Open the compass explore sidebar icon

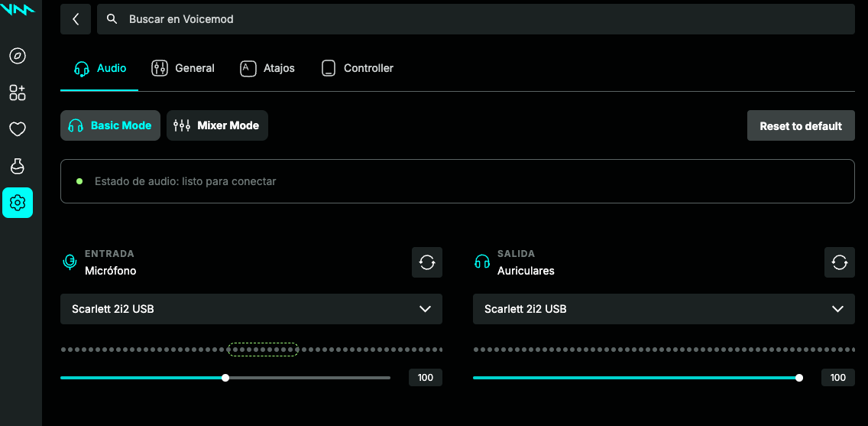[x=18, y=56]
